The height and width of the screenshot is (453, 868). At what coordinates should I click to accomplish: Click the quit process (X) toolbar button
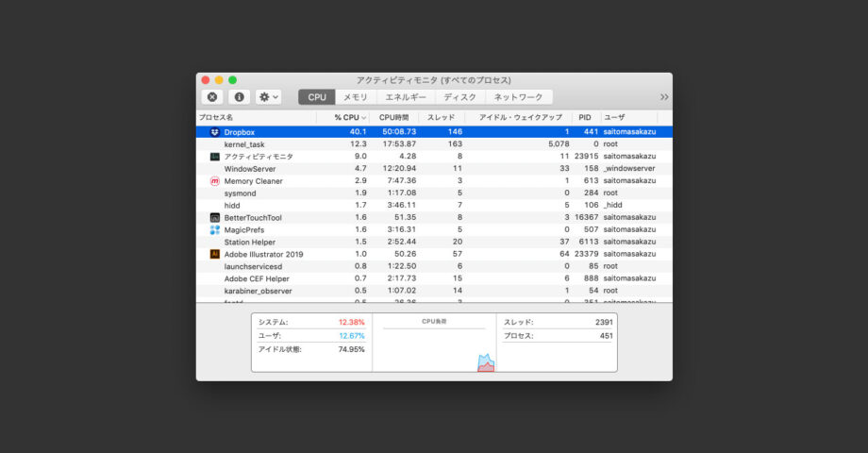pyautogui.click(x=212, y=97)
